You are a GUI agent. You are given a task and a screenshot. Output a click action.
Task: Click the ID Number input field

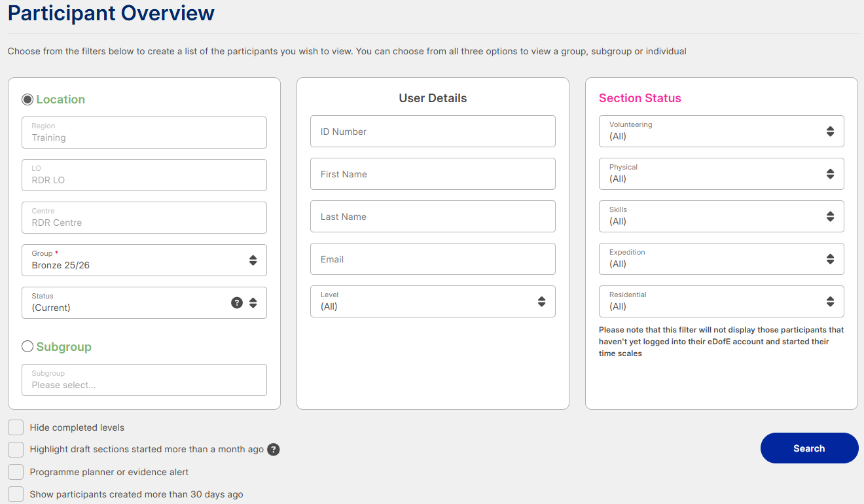click(433, 131)
